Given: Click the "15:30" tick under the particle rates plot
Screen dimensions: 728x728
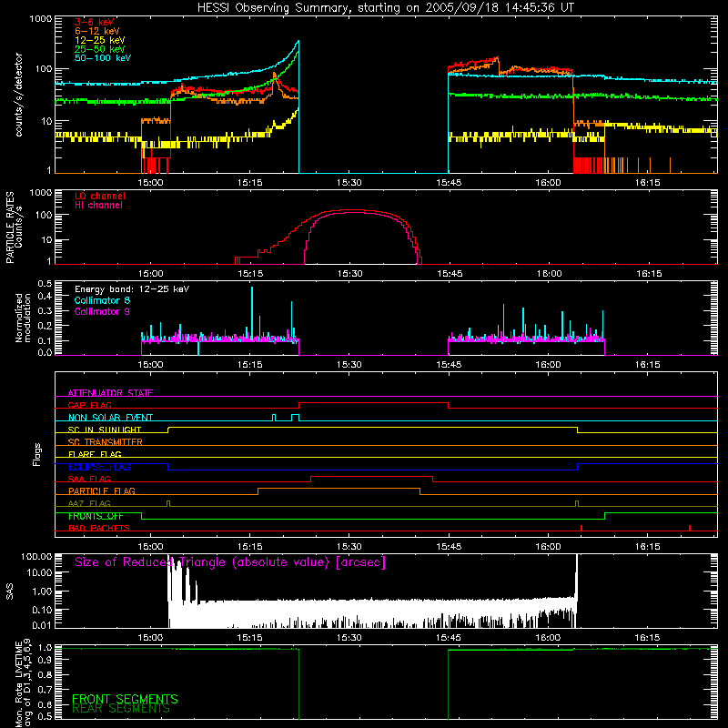Looking at the screenshot, I should pos(349,274).
